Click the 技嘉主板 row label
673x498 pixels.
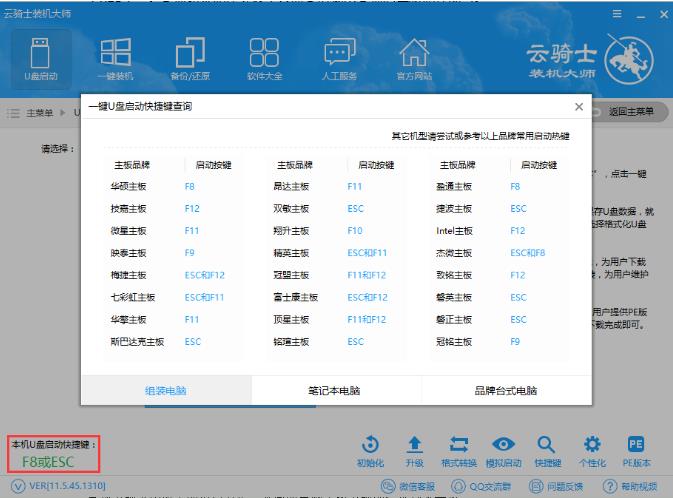[x=128, y=209]
